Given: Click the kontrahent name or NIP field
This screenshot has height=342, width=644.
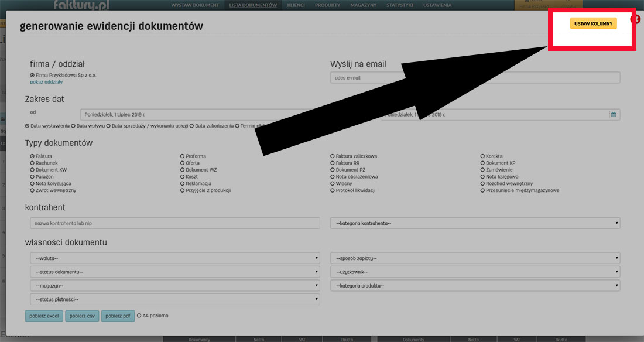Looking at the screenshot, I should point(174,223).
